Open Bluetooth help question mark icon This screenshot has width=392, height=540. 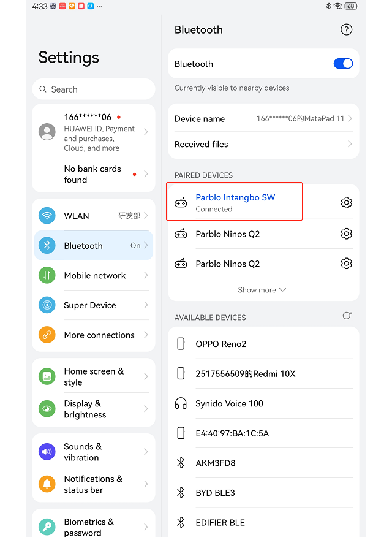pos(346,29)
